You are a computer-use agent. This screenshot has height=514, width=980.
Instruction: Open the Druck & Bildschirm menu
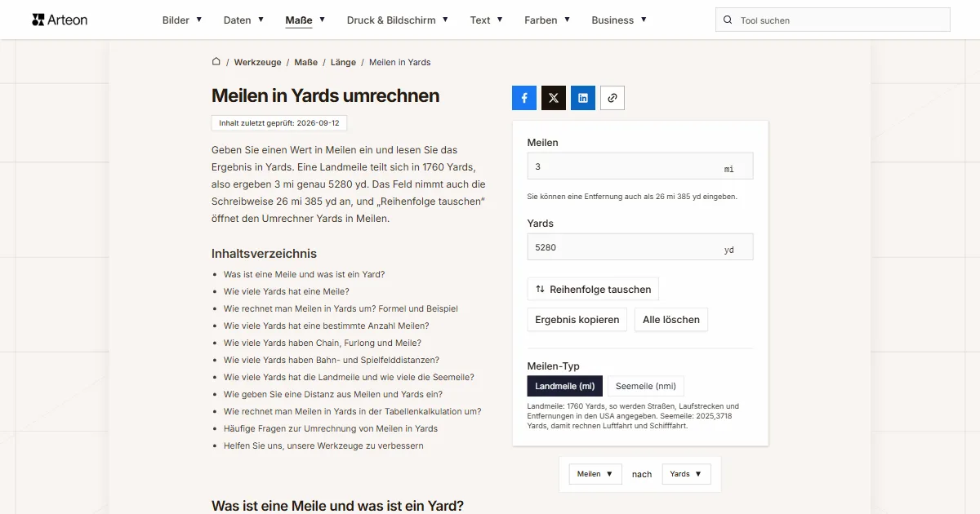tap(398, 20)
